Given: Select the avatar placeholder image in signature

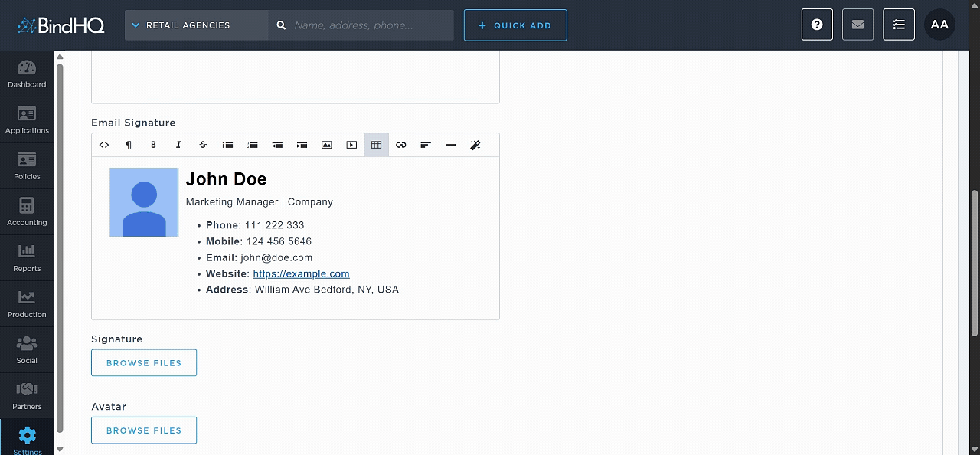Looking at the screenshot, I should [x=144, y=202].
